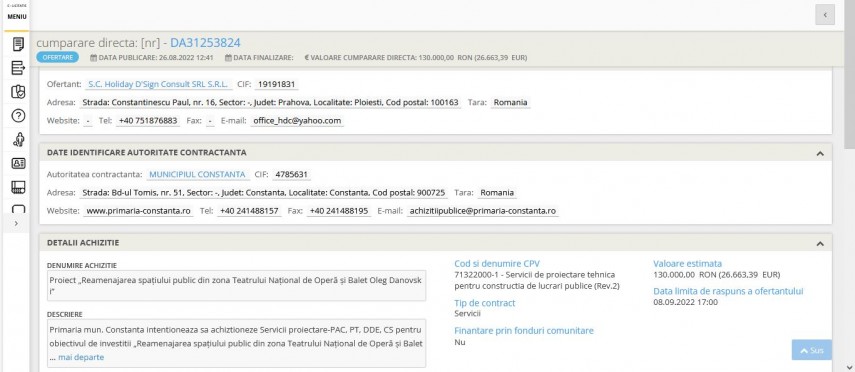Click the calendar icon next to DATA PUBLICARE

tap(93, 57)
